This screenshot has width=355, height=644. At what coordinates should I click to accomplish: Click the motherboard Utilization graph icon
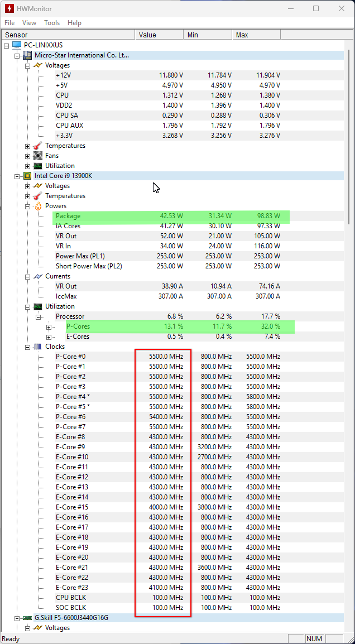coord(38,166)
